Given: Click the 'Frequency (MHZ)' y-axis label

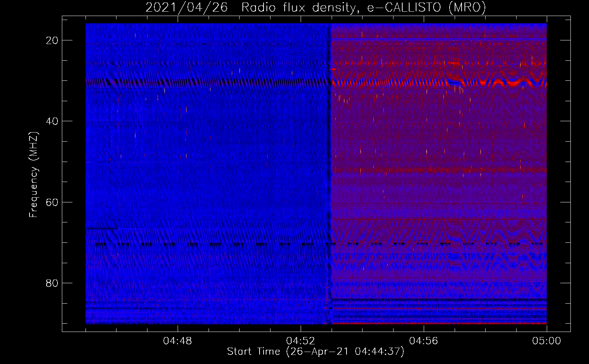Looking at the screenshot, I should click(x=33, y=175).
